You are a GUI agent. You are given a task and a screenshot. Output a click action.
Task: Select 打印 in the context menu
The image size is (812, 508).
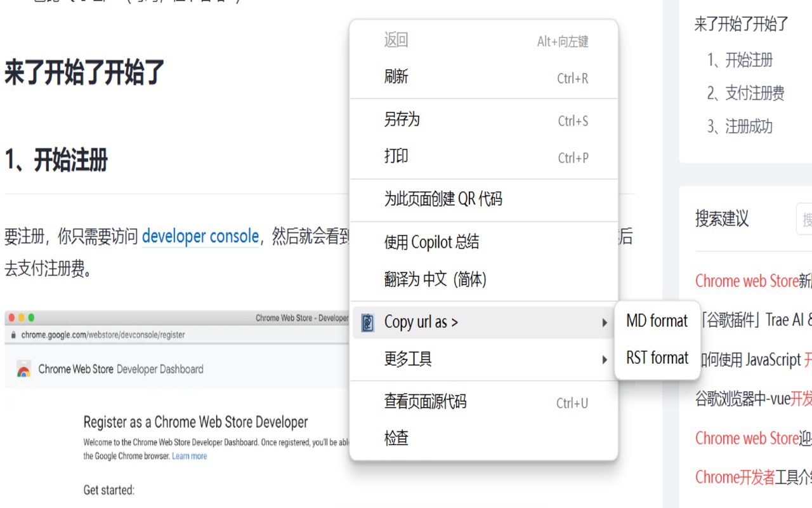tap(484, 157)
